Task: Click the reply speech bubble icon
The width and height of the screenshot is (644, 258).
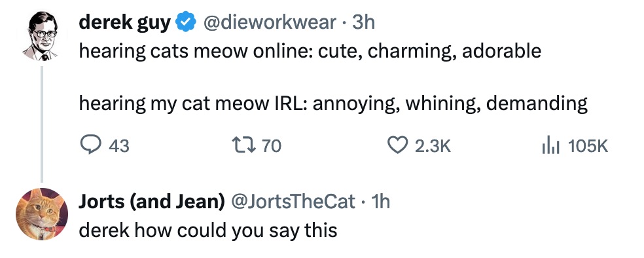Action: (x=88, y=145)
